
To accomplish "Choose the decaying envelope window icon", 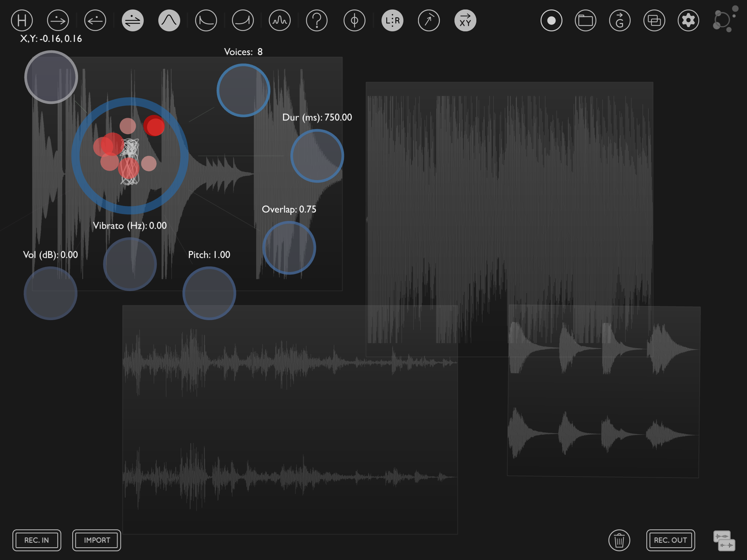I will (x=206, y=20).
